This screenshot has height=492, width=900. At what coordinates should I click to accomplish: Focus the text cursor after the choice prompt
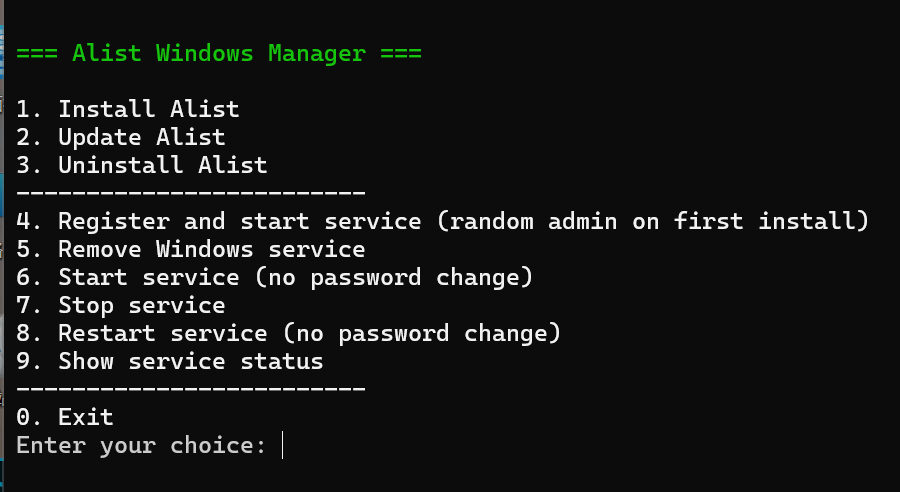pos(284,445)
